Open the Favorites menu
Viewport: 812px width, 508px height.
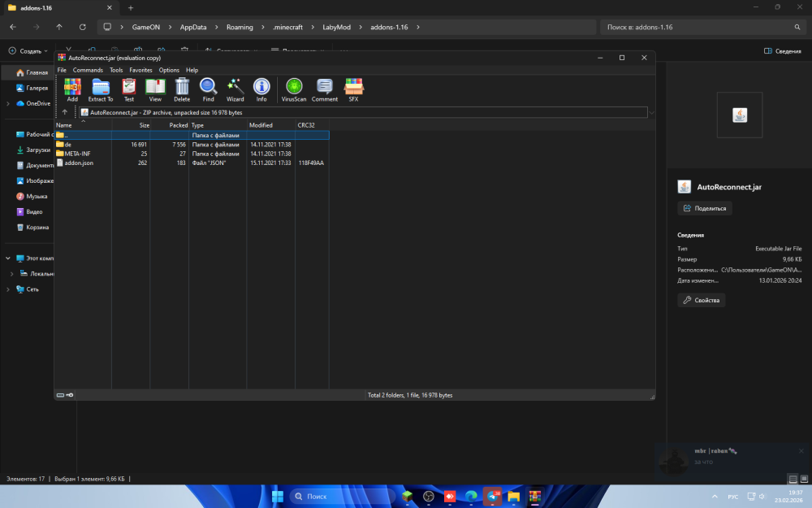click(x=140, y=70)
